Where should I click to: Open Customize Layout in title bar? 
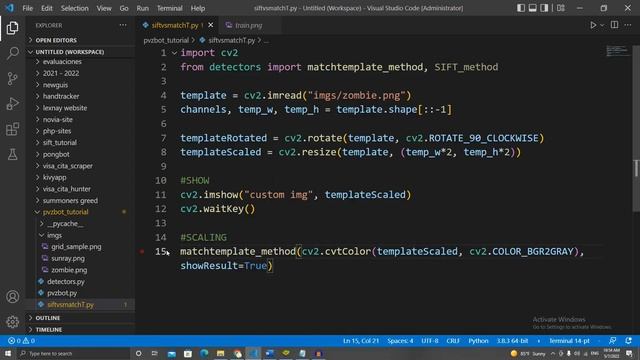561,8
